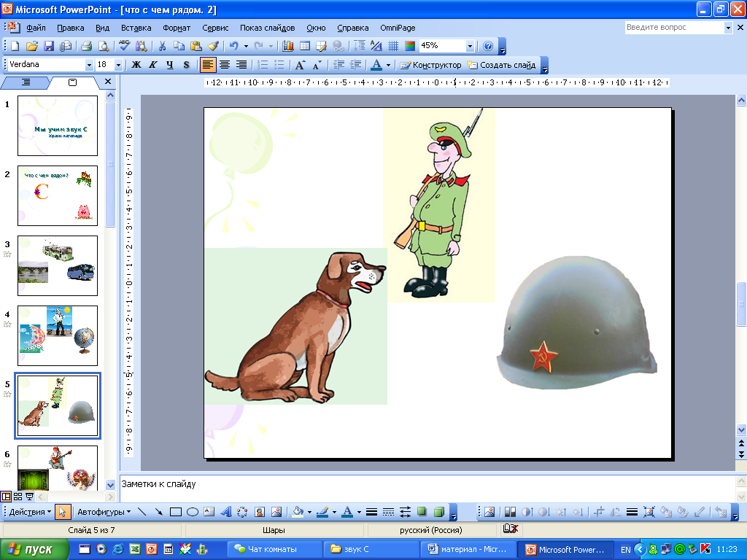Expand the line color dropdown arrow
This screenshot has width=747, height=560.
334,513
